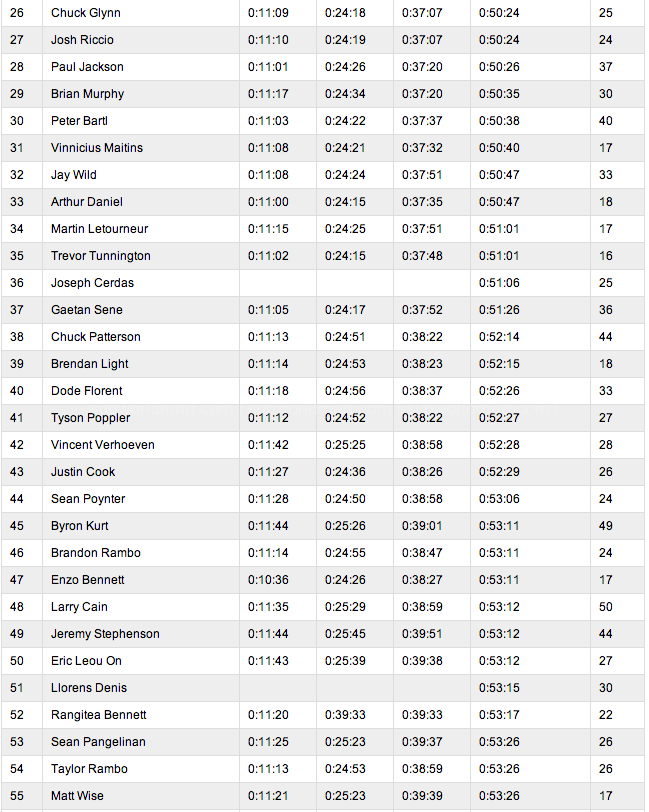649x812 pixels.
Task: Click the name Chuck Glynn
Action: tap(85, 13)
